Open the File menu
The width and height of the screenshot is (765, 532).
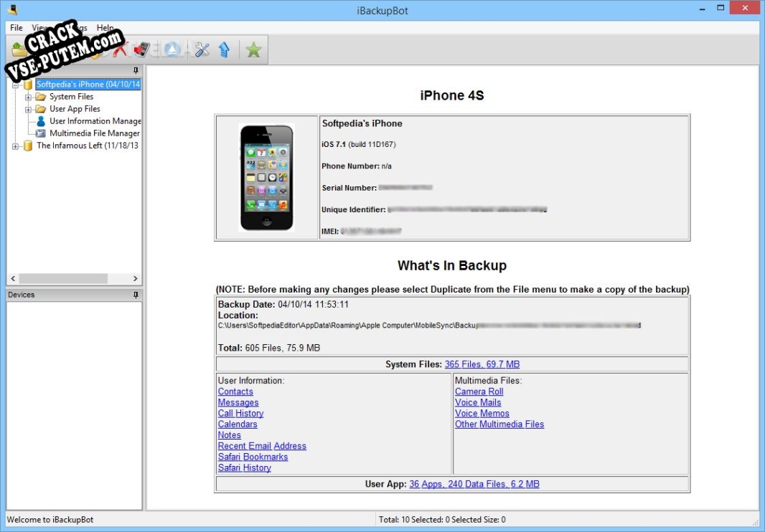point(17,28)
